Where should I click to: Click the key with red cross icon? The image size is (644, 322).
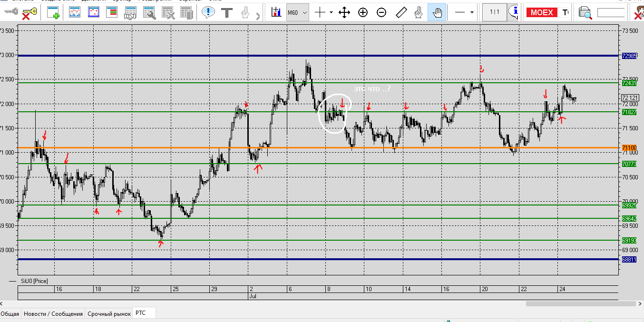tap(28, 13)
